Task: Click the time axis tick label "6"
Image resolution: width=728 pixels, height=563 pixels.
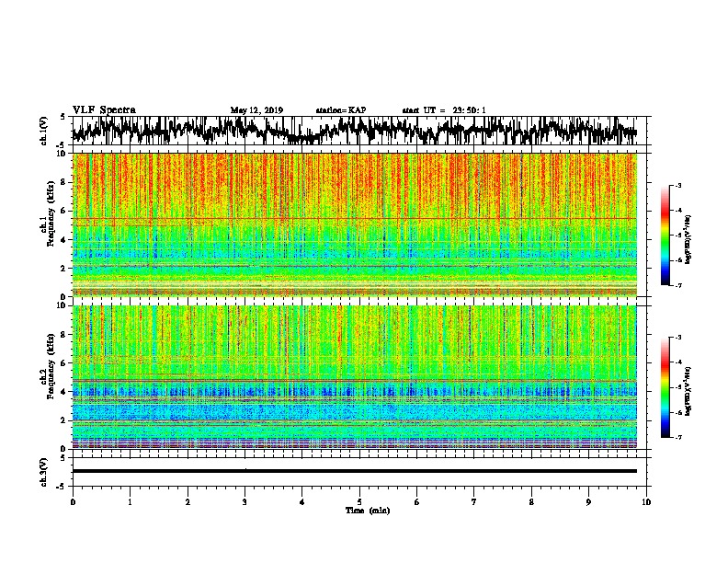Action: coord(416,502)
